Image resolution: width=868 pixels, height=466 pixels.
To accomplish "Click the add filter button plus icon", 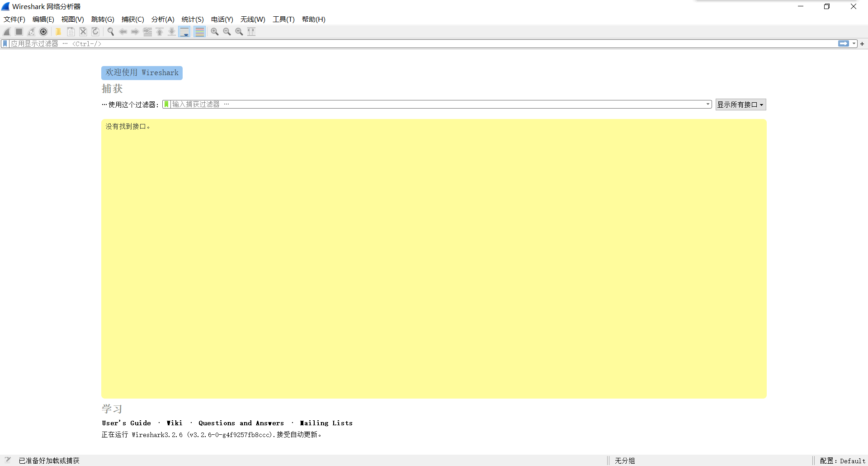I will click(x=862, y=44).
